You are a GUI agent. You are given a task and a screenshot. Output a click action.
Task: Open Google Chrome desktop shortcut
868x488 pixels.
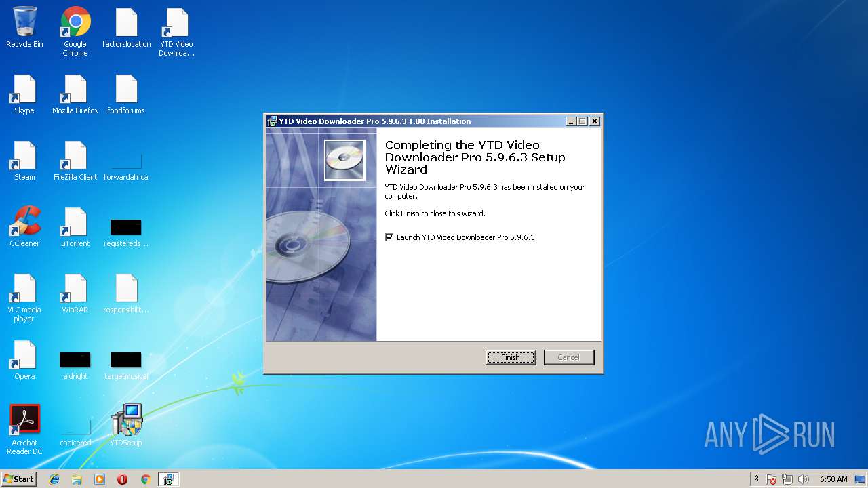[x=75, y=31]
